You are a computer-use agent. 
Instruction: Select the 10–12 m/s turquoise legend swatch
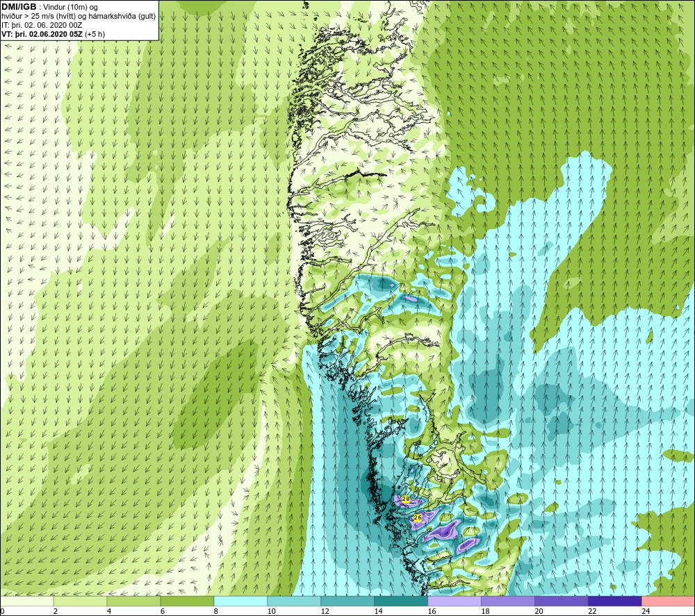pos(294,601)
